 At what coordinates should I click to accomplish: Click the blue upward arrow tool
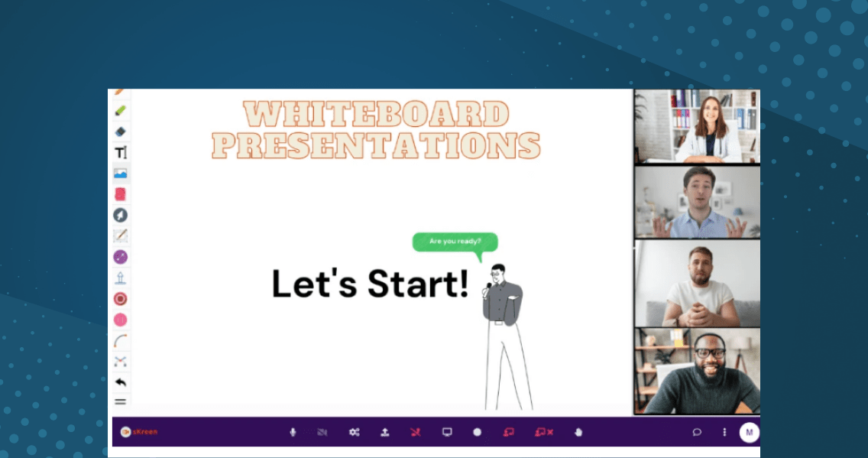(x=121, y=278)
